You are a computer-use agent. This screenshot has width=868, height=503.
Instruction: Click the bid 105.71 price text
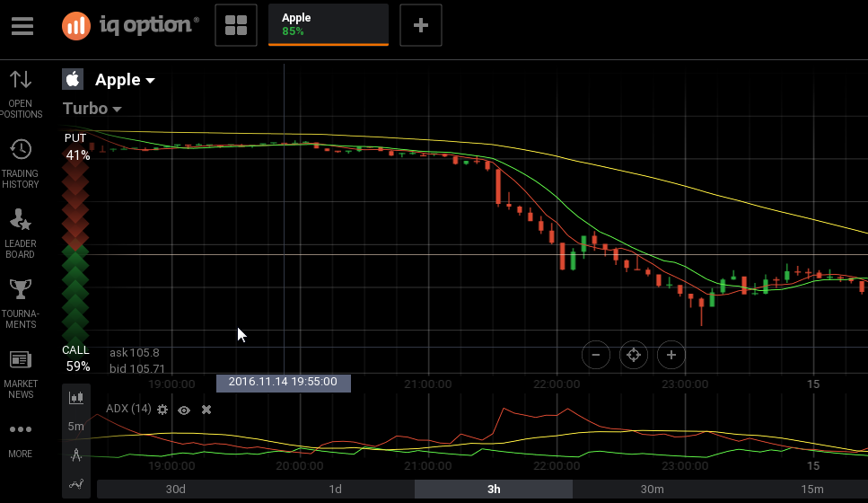(136, 368)
